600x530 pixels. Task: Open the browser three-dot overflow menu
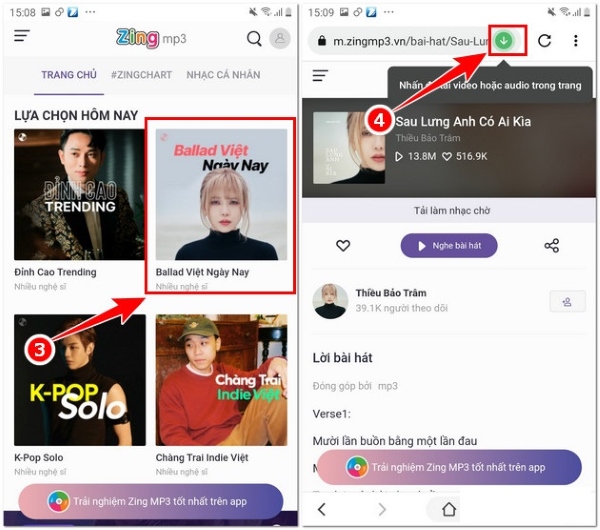(x=575, y=41)
